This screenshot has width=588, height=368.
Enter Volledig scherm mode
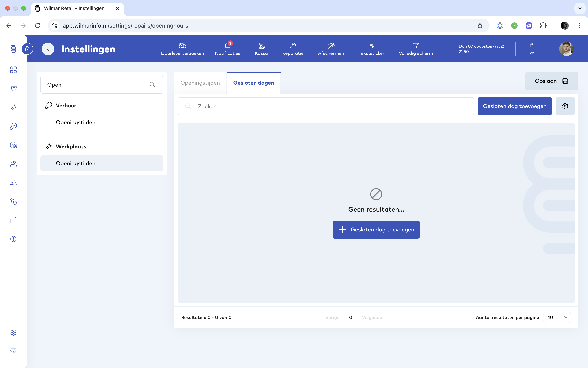pyautogui.click(x=416, y=46)
